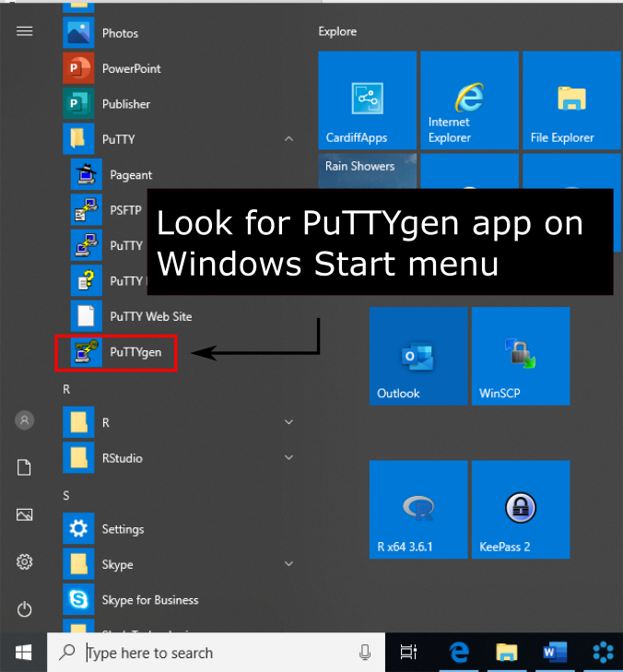Click the Skype folder entry
The width and height of the screenshot is (623, 672).
click(x=180, y=564)
